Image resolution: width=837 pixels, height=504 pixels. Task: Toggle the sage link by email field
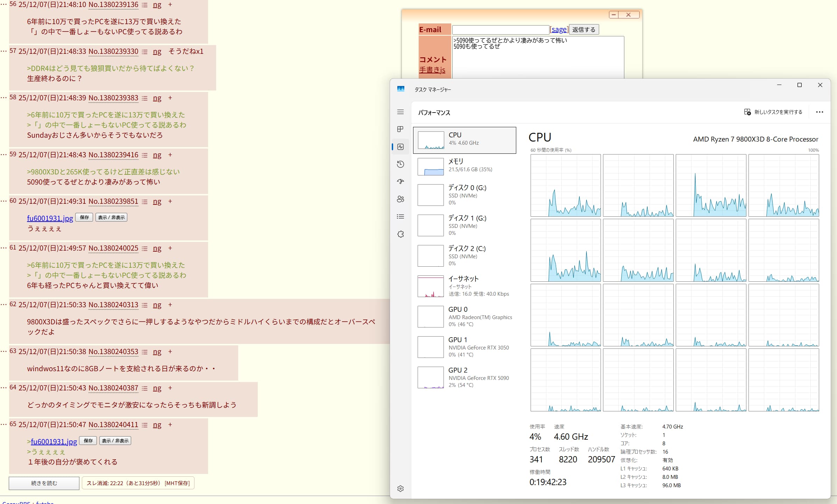[x=559, y=30]
